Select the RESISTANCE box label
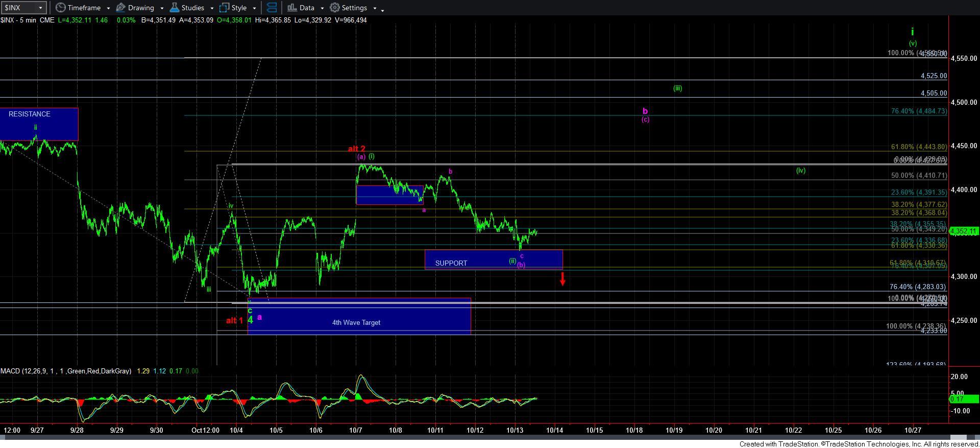This screenshot has width=980, height=448. tap(30, 114)
